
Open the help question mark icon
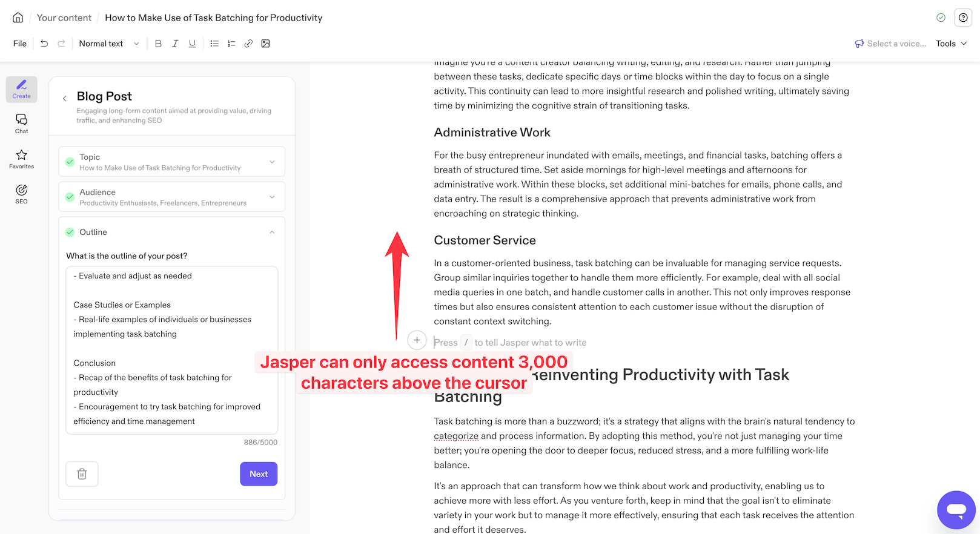(x=963, y=18)
